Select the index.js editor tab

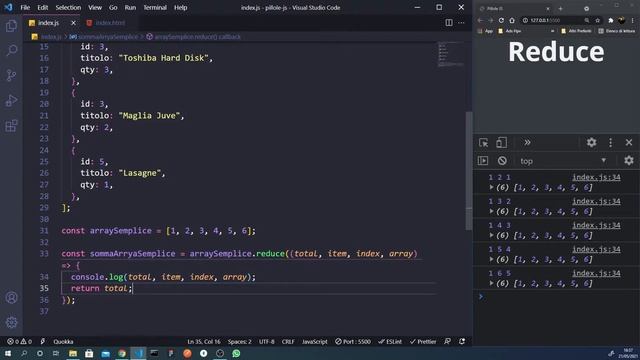coord(48,23)
